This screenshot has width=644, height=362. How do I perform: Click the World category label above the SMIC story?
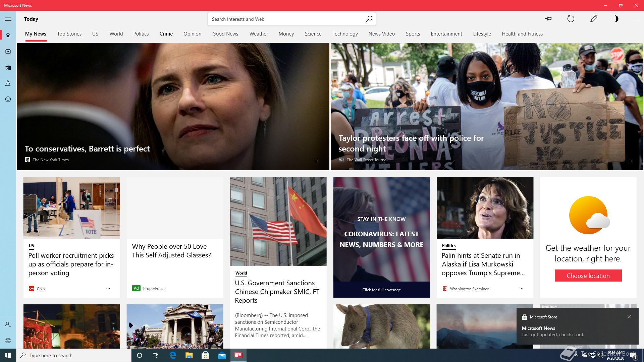[241, 273]
